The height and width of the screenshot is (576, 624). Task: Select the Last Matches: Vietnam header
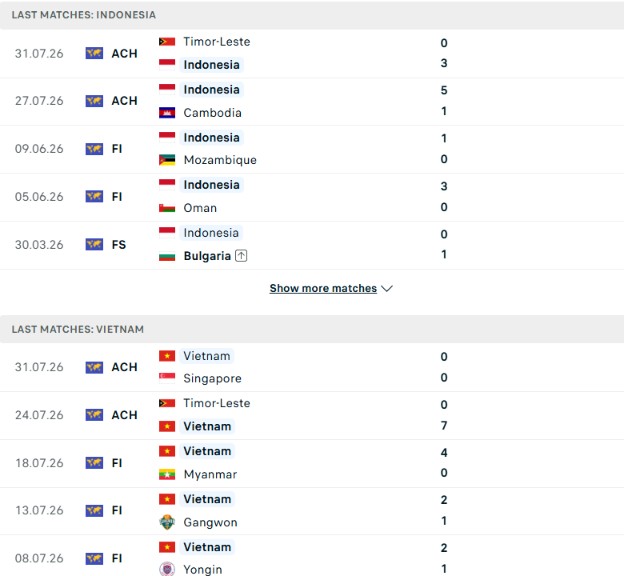[312, 329]
